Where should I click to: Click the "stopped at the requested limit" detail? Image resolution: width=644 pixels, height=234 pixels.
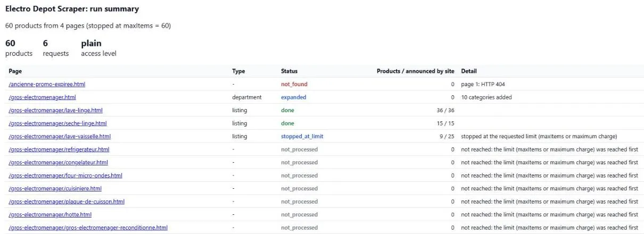[539, 136]
